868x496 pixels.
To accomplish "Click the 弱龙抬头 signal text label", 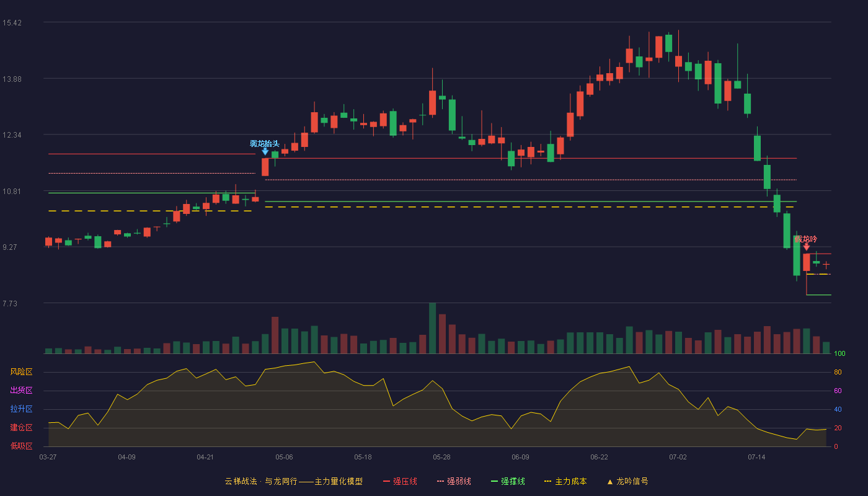I will click(265, 143).
